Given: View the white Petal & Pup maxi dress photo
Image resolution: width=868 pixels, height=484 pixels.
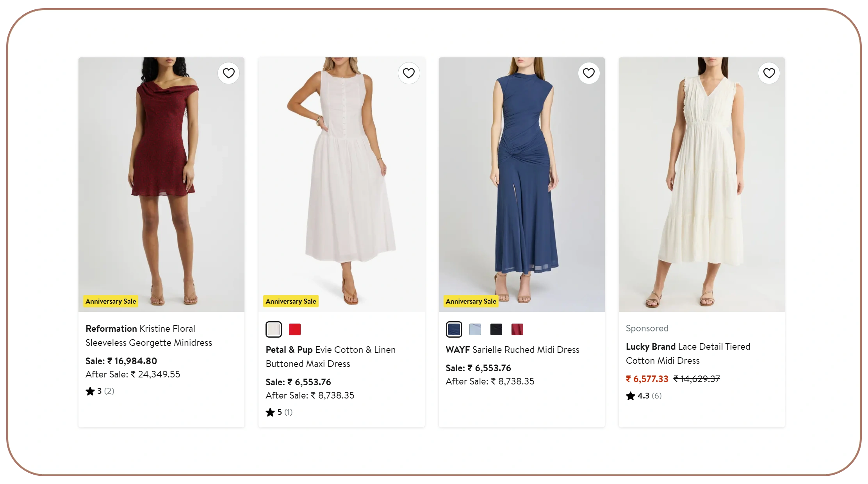Looking at the screenshot, I should (342, 184).
